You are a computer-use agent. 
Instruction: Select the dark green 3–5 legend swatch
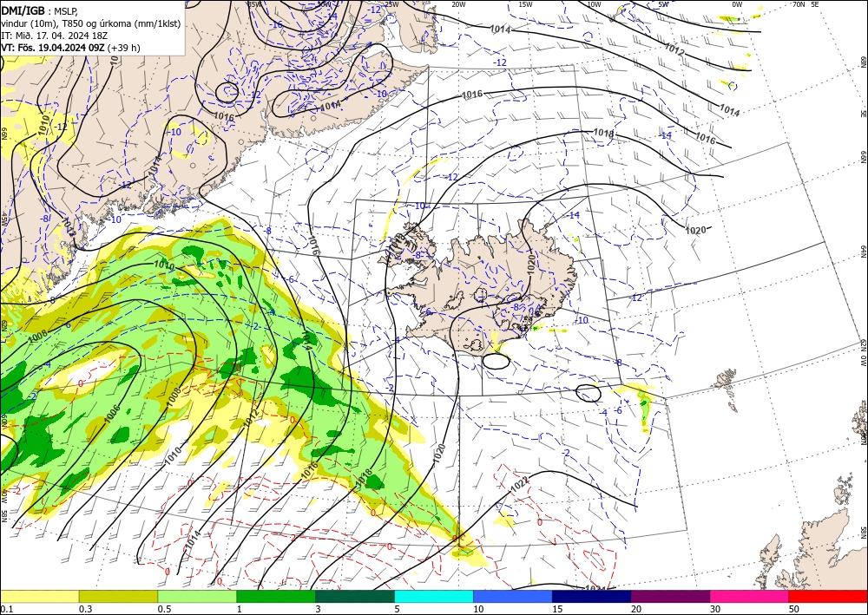(355, 597)
